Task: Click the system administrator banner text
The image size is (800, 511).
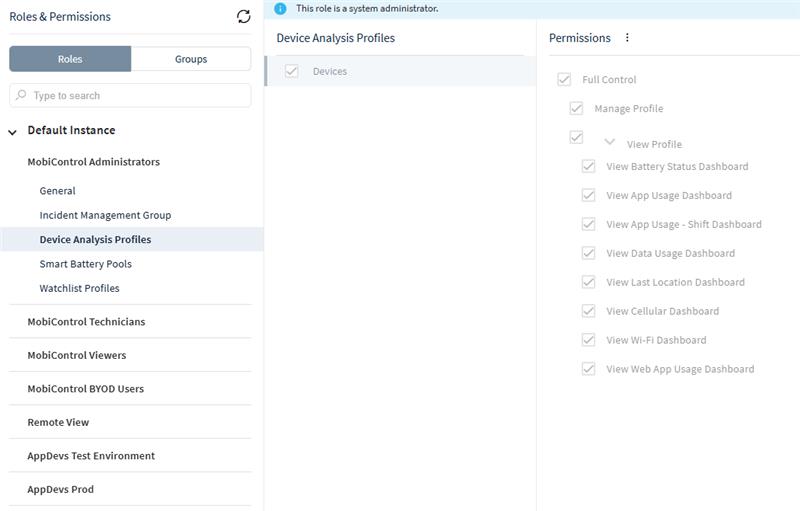Action: coord(367,9)
